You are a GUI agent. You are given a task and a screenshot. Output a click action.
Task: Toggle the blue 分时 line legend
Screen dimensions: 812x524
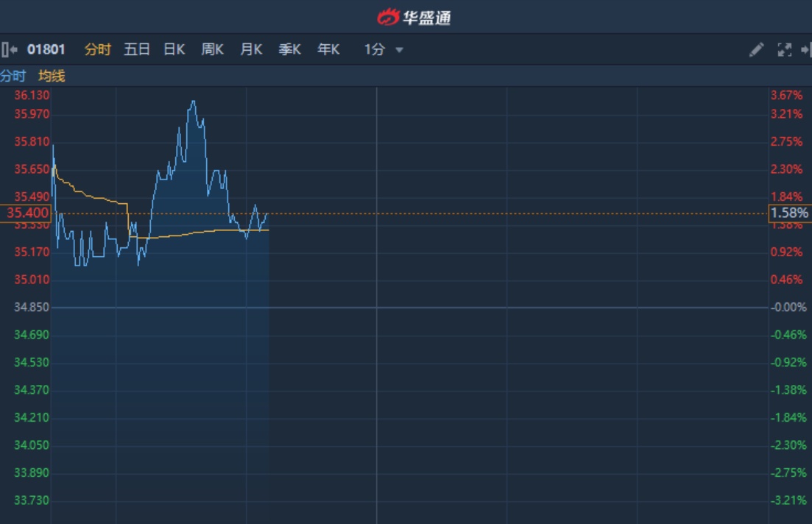coord(13,76)
